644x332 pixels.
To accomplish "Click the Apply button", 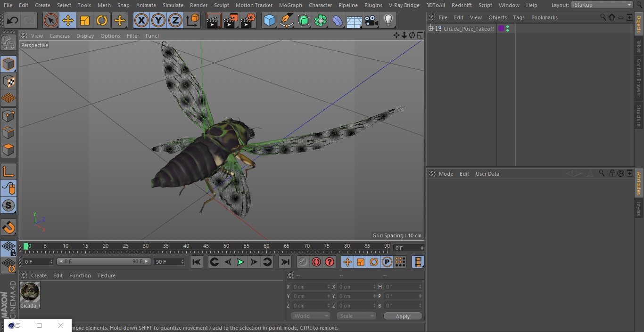I will click(403, 316).
